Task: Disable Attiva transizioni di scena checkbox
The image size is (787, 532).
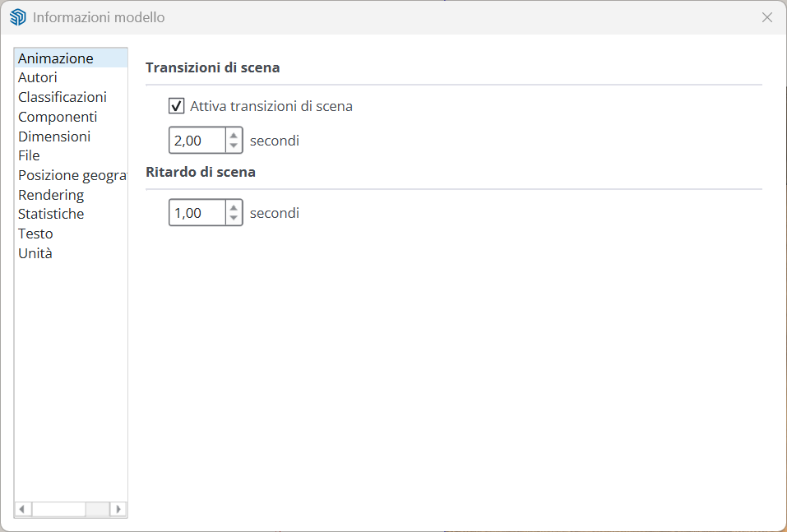Action: pos(176,106)
